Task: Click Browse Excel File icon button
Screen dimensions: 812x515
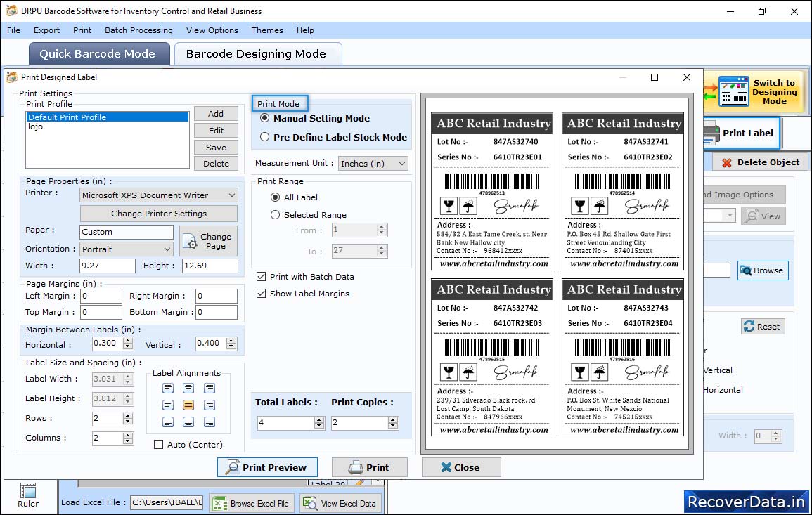Action: point(252,503)
